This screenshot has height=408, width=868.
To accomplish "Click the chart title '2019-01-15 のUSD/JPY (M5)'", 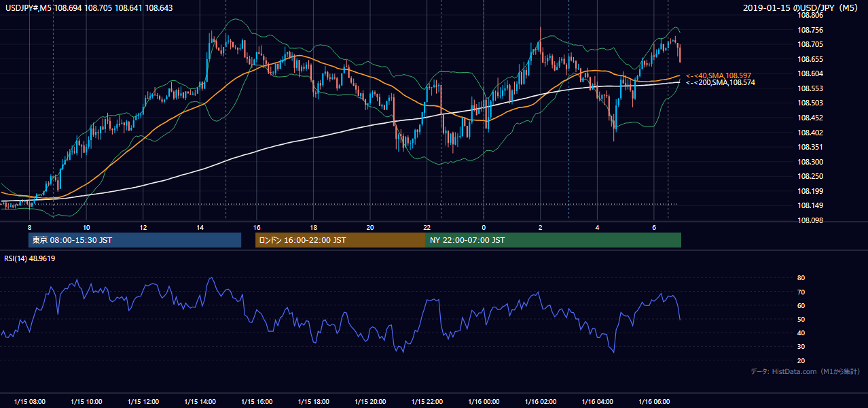I will click(x=801, y=7).
